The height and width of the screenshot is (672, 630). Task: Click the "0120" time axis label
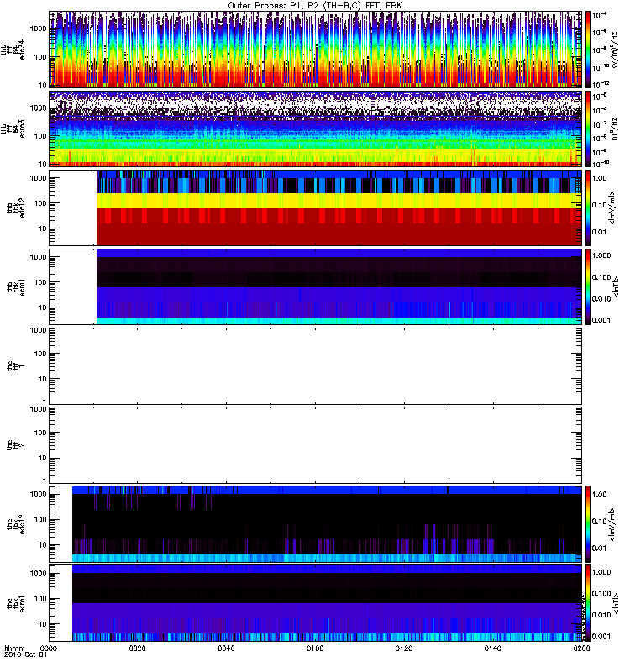click(404, 648)
